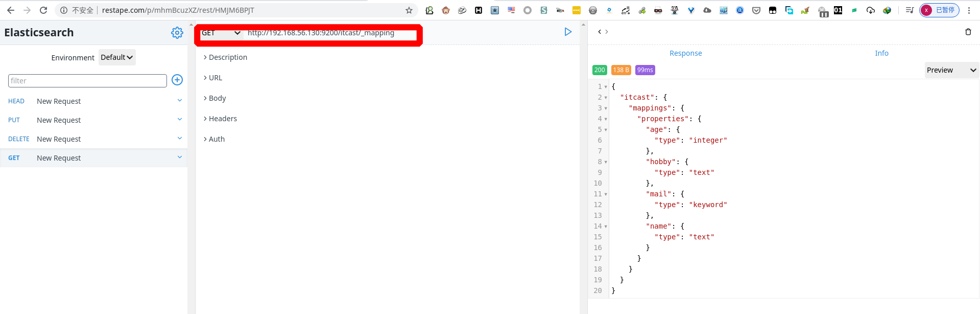980x314 pixels.
Task: Expand the URL section
Action: (x=213, y=78)
